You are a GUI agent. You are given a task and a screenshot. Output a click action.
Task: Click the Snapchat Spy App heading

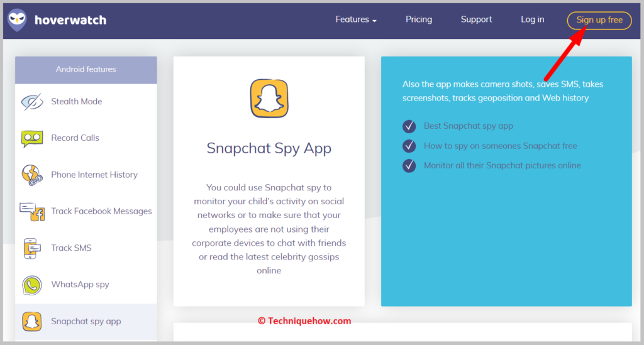click(269, 148)
